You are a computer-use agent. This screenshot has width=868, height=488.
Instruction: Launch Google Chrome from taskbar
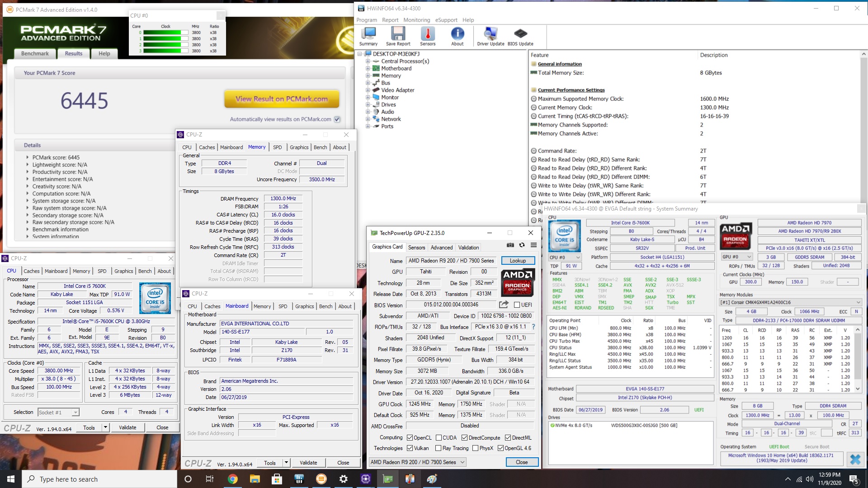pos(232,479)
